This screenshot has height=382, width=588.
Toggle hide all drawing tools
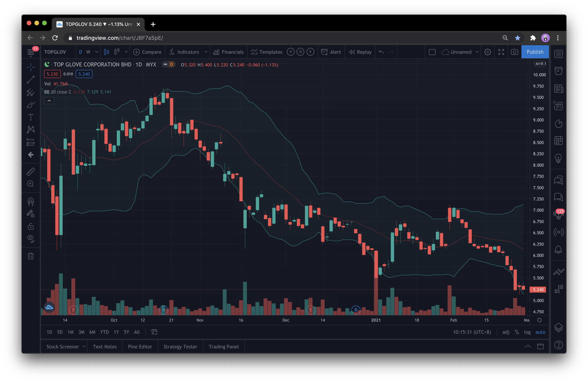pyautogui.click(x=31, y=239)
